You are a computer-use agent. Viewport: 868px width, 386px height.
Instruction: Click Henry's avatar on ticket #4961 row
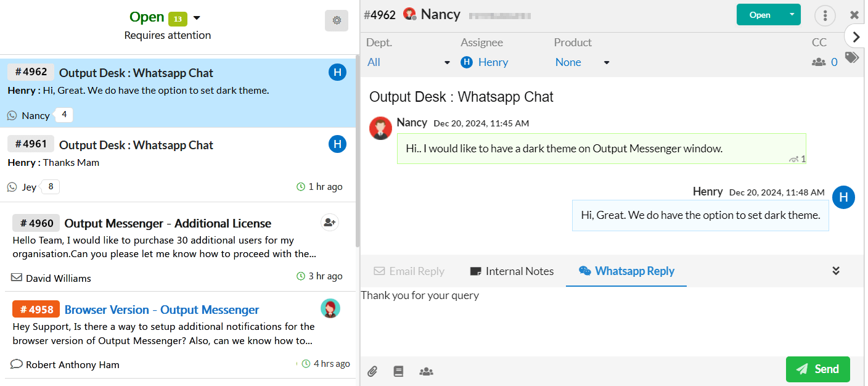pos(337,145)
